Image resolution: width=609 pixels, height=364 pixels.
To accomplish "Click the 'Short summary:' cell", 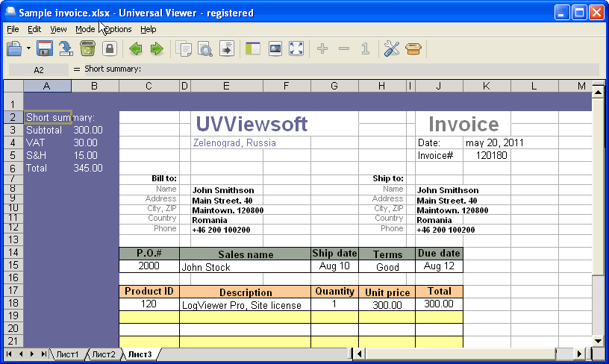I will point(48,118).
